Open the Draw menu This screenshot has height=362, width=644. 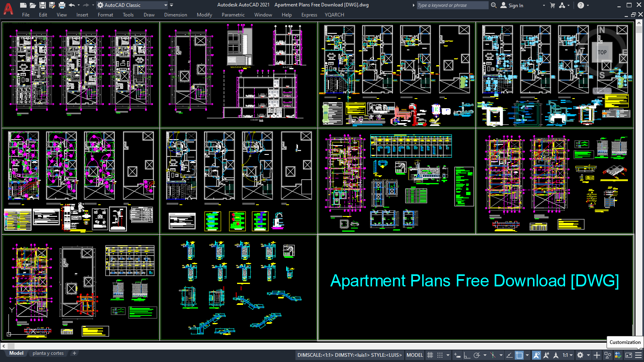coord(149,15)
